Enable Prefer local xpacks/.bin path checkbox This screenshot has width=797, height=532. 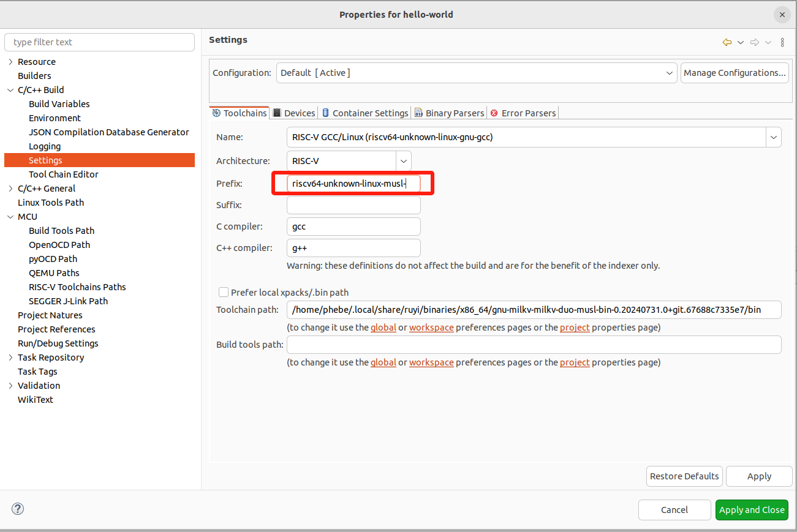coord(224,293)
